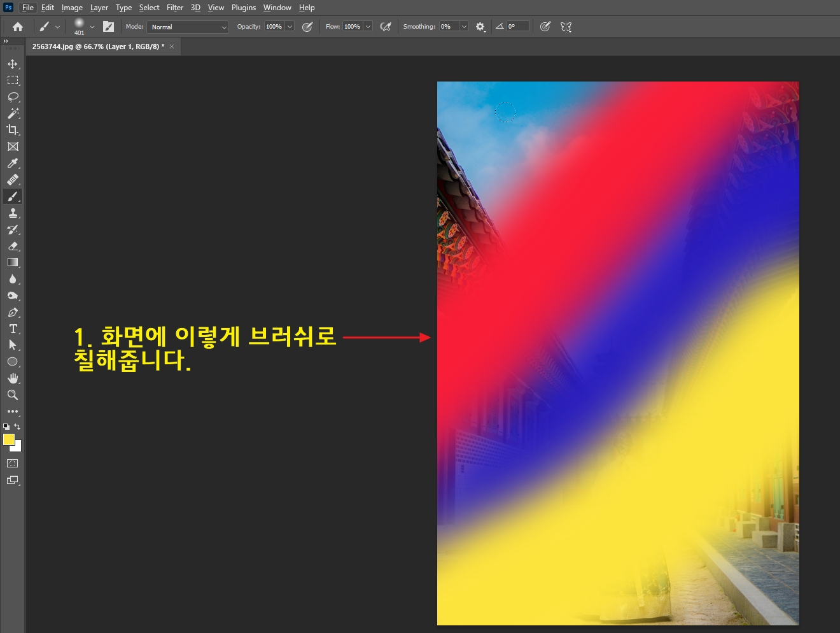Select the Path Selection tool
The image size is (840, 633).
click(x=13, y=345)
